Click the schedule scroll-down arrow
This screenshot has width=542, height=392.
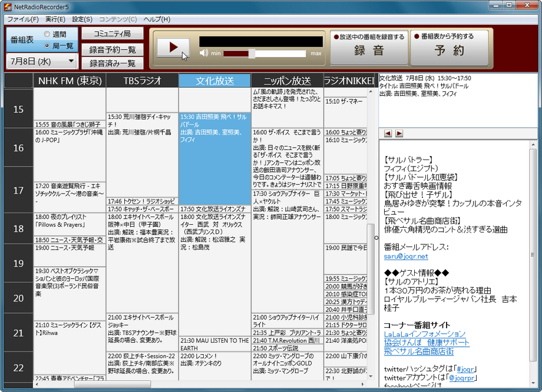(x=371, y=377)
